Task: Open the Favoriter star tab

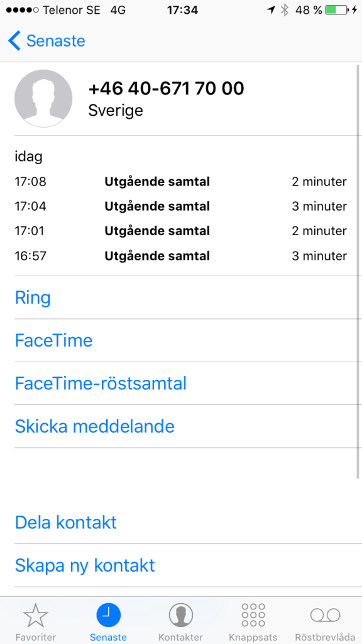Action: click(x=36, y=615)
